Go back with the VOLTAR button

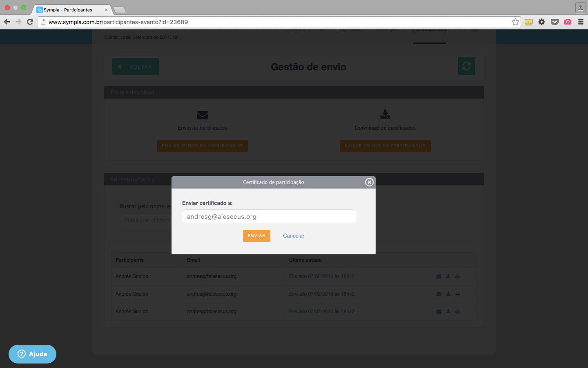click(x=136, y=67)
